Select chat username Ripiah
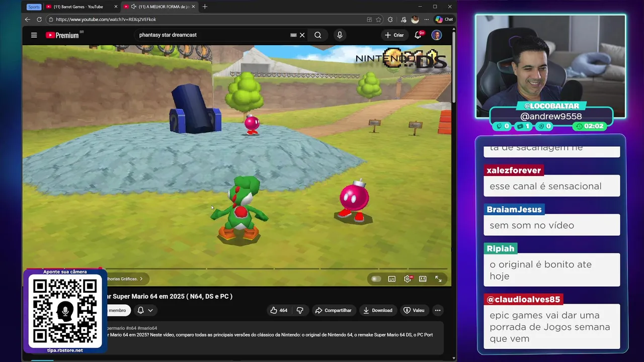The height and width of the screenshot is (362, 644). coord(500,248)
